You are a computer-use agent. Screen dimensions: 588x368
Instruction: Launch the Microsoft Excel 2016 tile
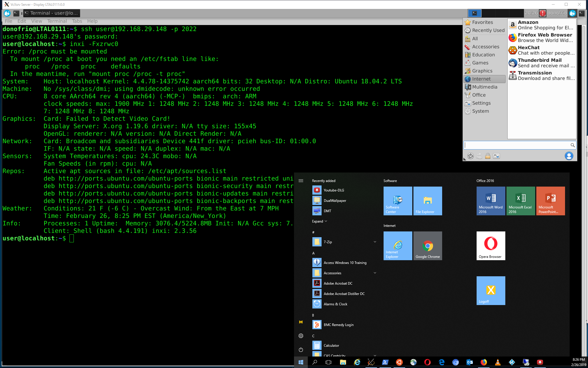[x=521, y=201]
